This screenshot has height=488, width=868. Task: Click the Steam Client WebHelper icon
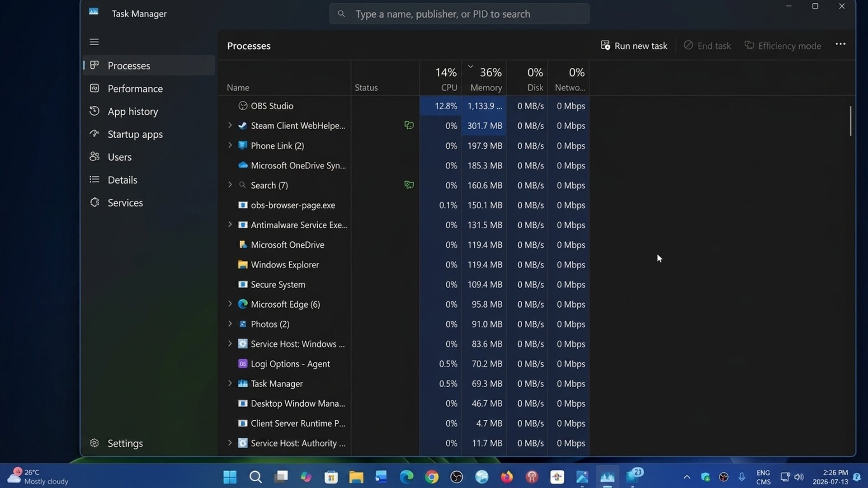243,126
